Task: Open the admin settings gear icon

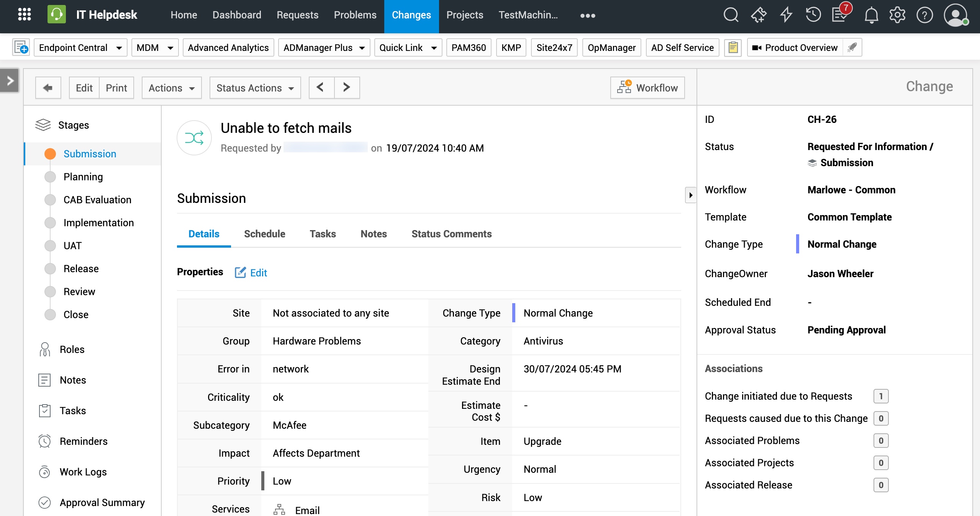Action: (897, 15)
